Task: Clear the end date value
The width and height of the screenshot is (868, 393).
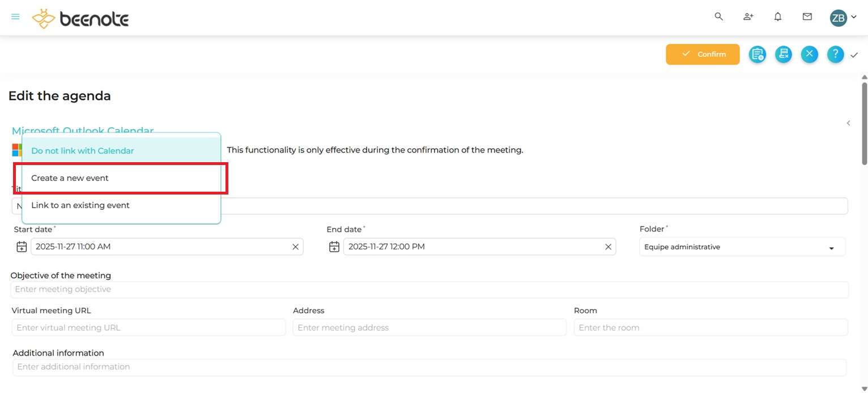Action: tap(608, 247)
